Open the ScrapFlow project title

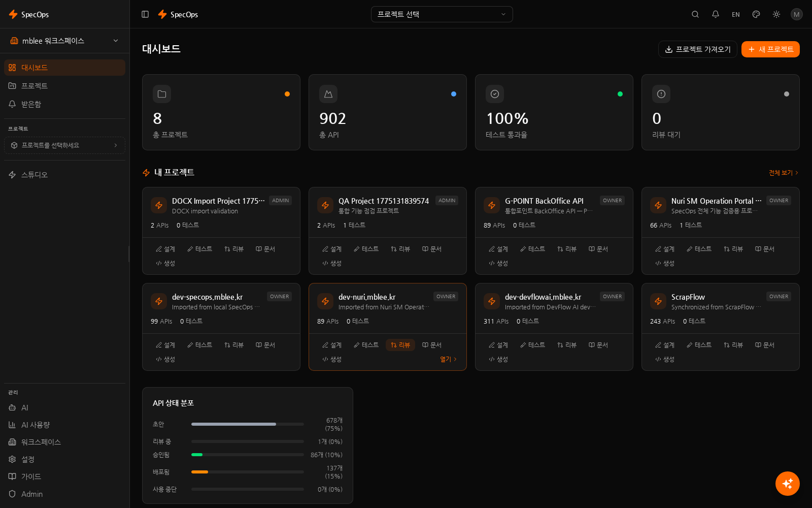pyautogui.click(x=688, y=297)
